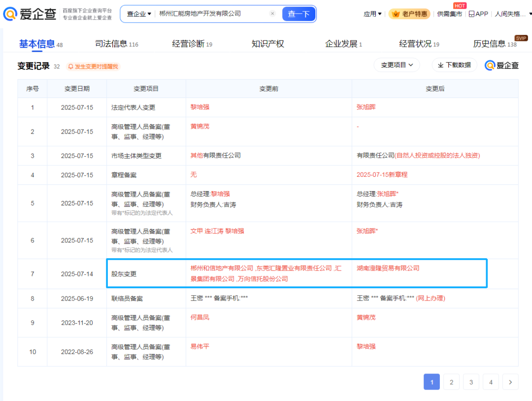Click 章程备案 cell in row 4

146,175
